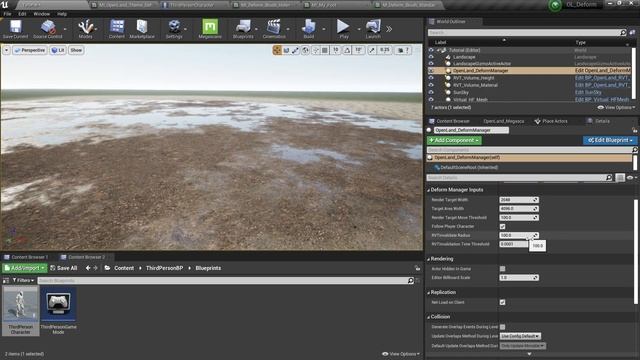Open the Modes toolbar button
Image resolution: width=640 pixels, height=360 pixels.
[85, 29]
